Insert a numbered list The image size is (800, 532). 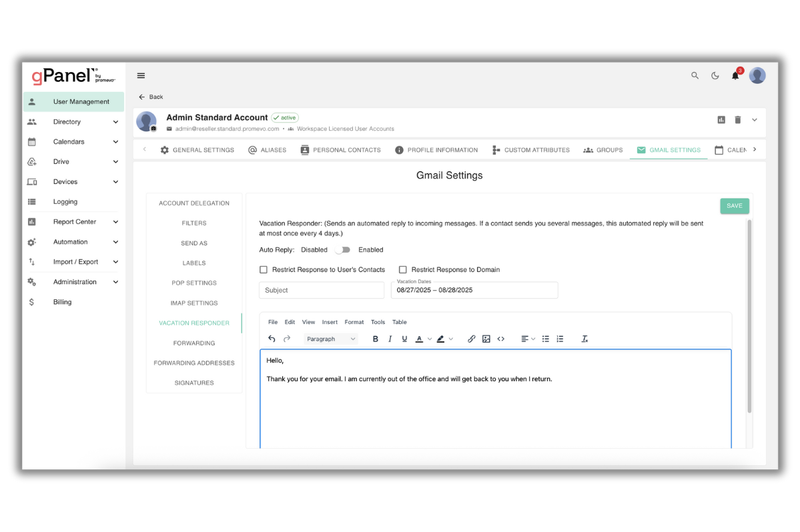[560, 339]
